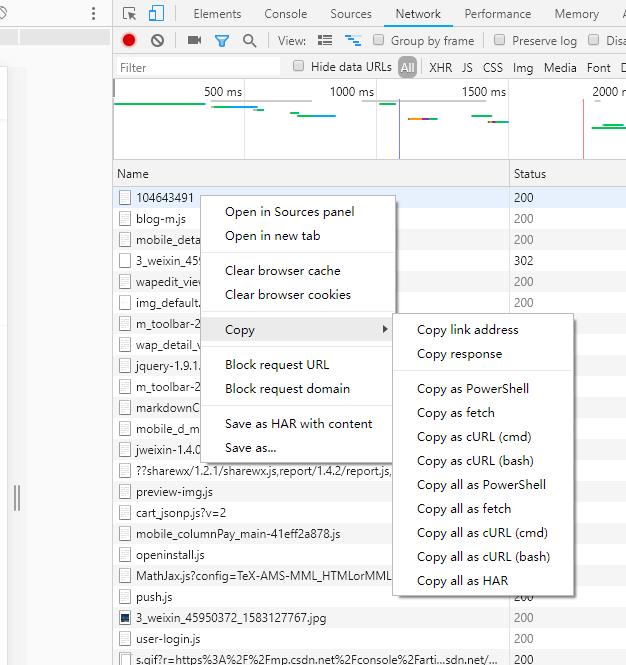The width and height of the screenshot is (626, 665).
Task: Choose Copy as cURL (cmd)
Action: pyautogui.click(x=483, y=437)
